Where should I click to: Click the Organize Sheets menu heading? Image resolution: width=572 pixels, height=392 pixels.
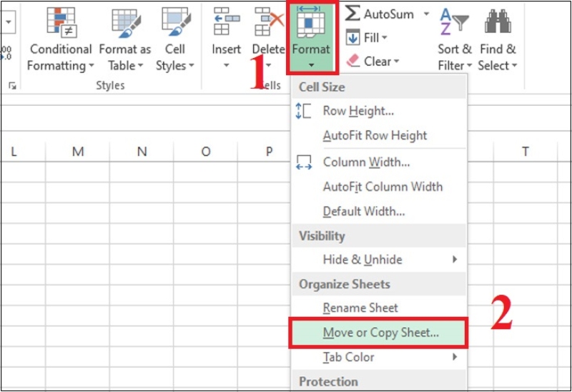coord(345,284)
